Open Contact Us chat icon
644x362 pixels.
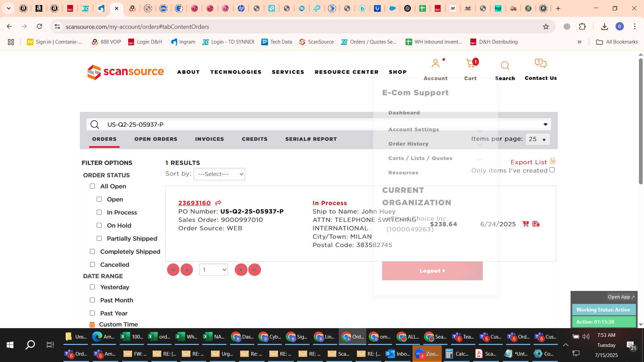pyautogui.click(x=540, y=63)
